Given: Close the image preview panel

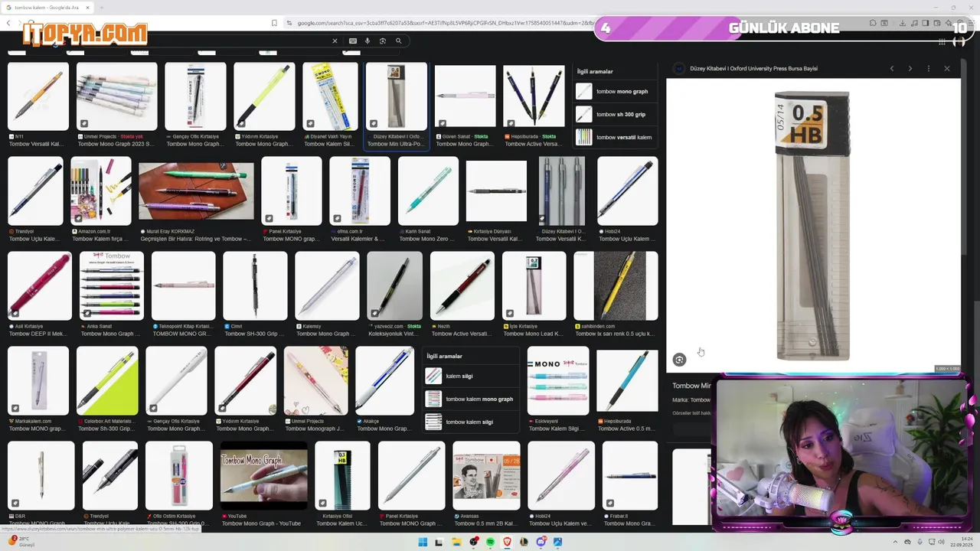Looking at the screenshot, I should [x=947, y=68].
